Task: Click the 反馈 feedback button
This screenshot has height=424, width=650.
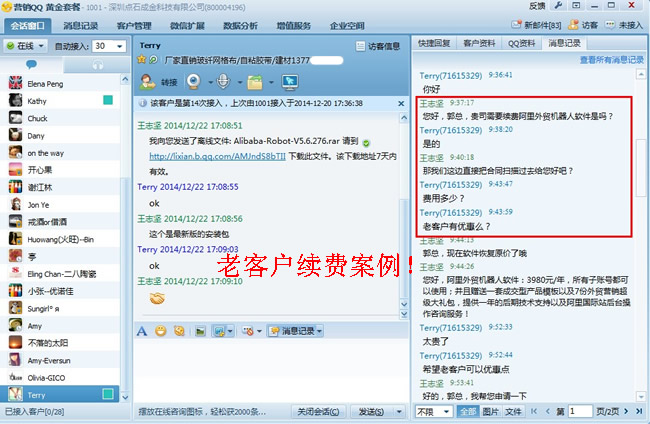Action: tap(537, 6)
